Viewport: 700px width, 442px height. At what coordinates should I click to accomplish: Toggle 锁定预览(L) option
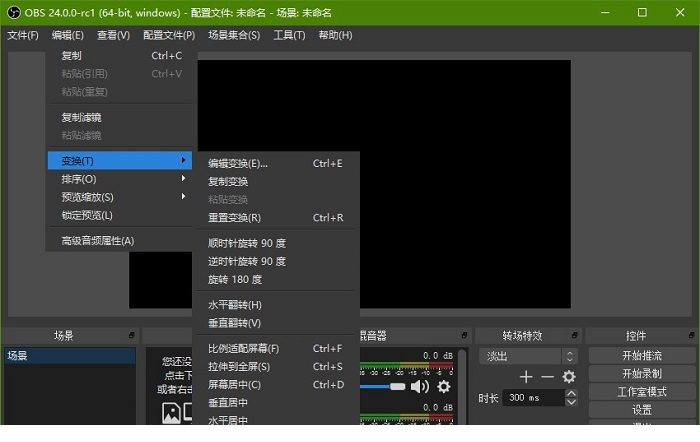click(x=120, y=215)
